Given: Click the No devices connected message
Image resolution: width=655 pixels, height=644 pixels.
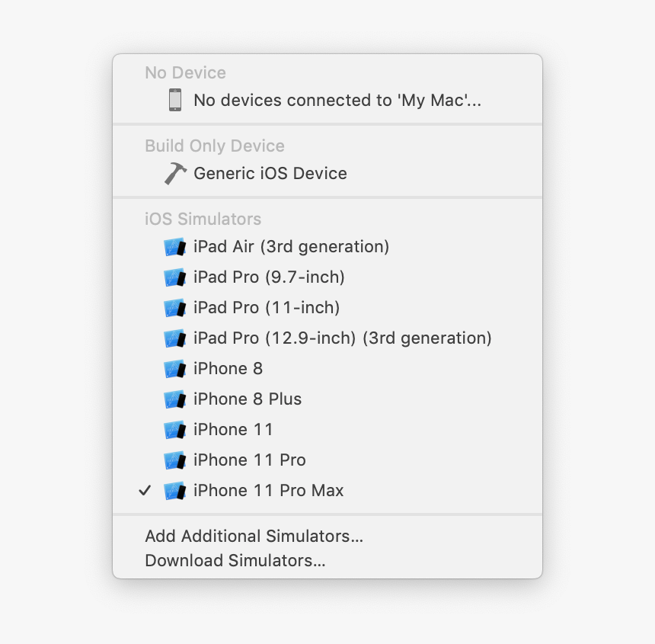Looking at the screenshot, I should coord(337,100).
